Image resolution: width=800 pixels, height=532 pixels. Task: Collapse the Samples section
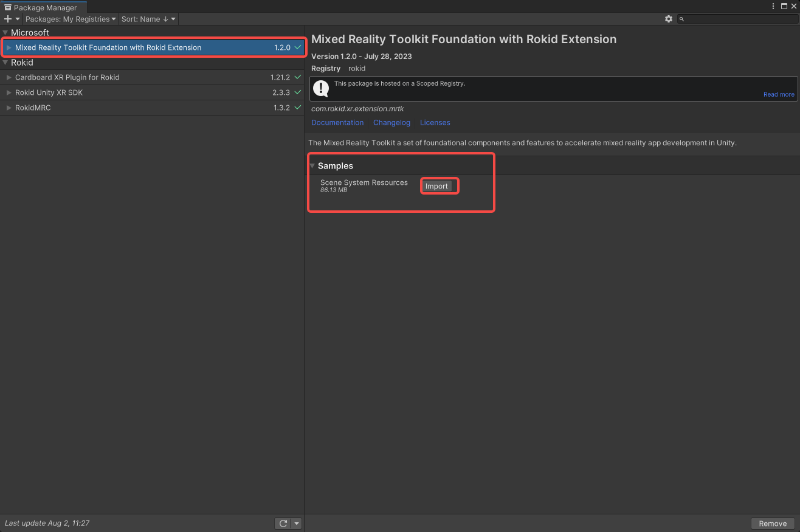point(312,166)
